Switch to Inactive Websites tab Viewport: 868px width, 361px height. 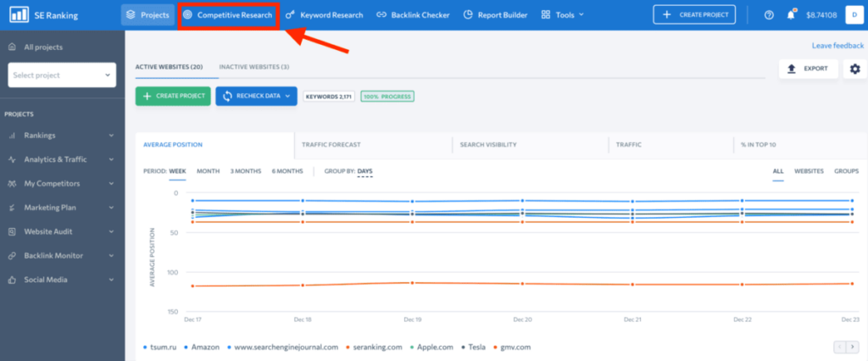click(x=254, y=67)
